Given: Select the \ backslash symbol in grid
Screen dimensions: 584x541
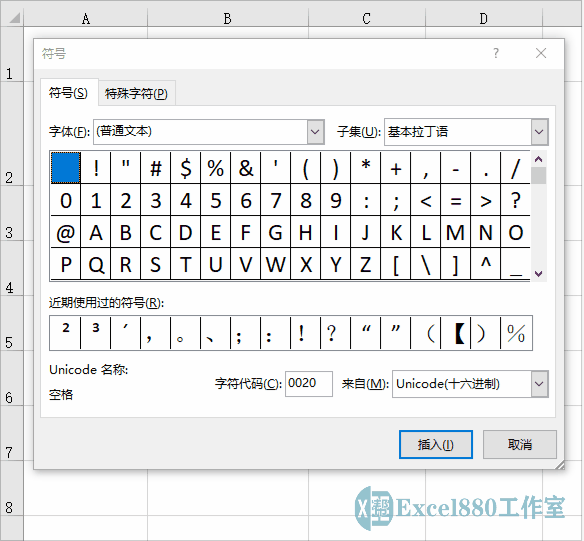Looking at the screenshot, I should pos(426,264).
